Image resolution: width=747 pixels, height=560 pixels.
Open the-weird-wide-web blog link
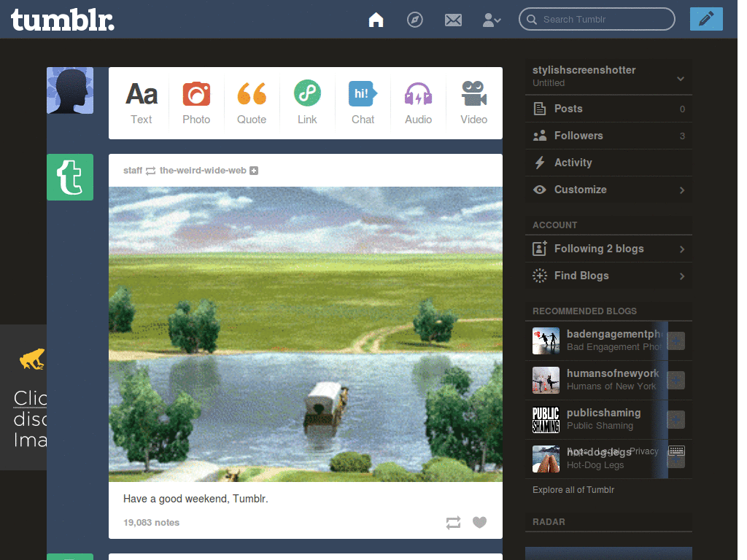(203, 171)
